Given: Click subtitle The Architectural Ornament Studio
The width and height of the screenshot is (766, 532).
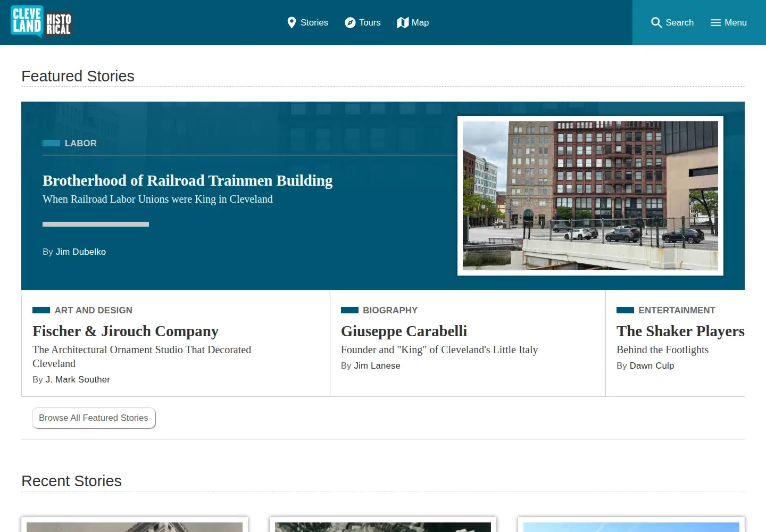Looking at the screenshot, I should coord(142,356).
